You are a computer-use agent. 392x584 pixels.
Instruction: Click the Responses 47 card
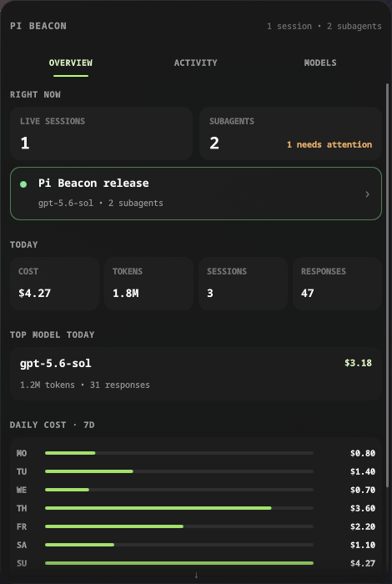[337, 284]
